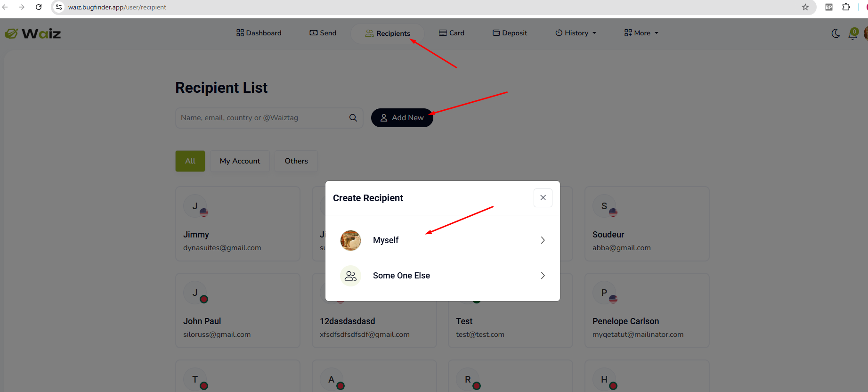Screen dimensions: 868x392
Task: Open the Penelope Carlson recipient card
Action: pyautogui.click(x=647, y=310)
